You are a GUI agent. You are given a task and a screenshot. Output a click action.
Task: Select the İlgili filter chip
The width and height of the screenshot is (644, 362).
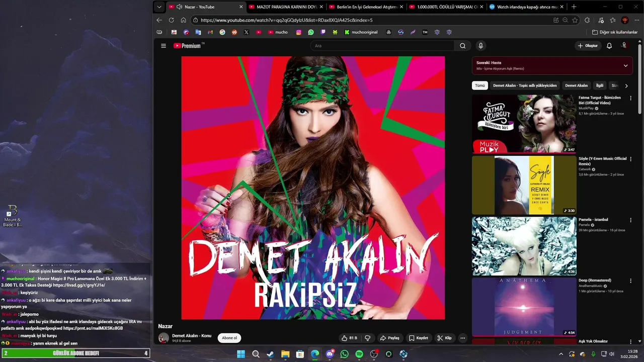pos(600,85)
